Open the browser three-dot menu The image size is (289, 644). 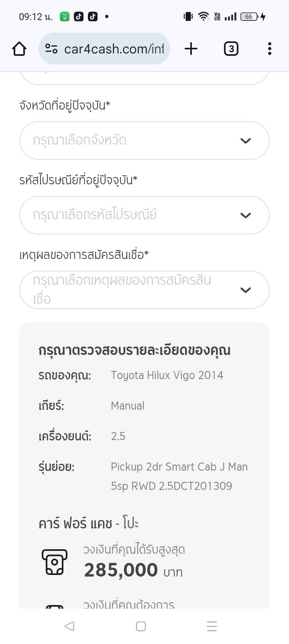click(269, 49)
